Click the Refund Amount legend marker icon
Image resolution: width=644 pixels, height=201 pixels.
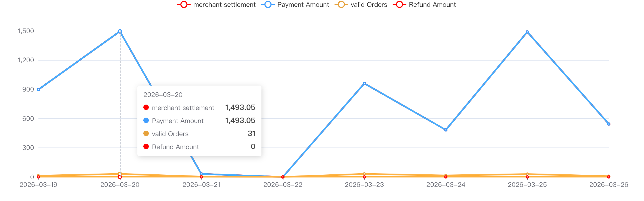pyautogui.click(x=399, y=5)
